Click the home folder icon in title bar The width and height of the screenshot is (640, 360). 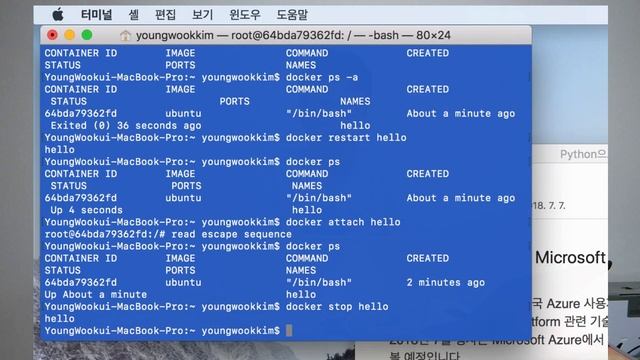[x=125, y=36]
